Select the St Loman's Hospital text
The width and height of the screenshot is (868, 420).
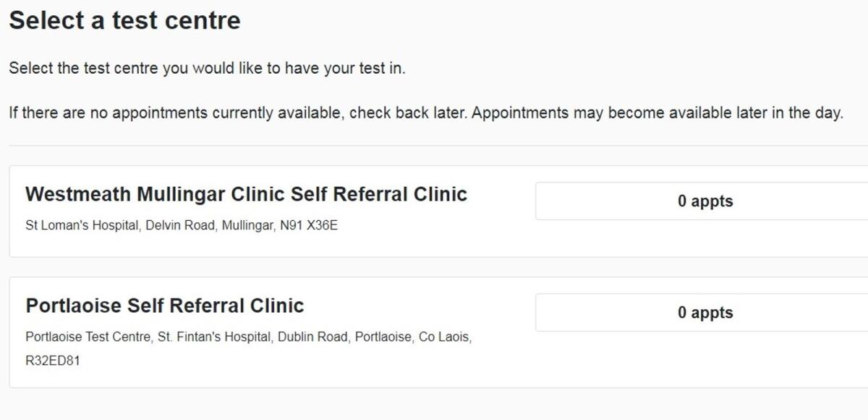pos(82,225)
